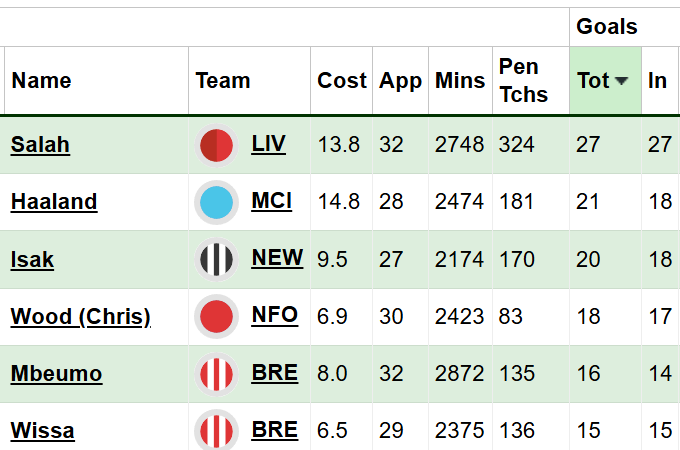Sort table by Cost column header
680x450 pixels.
342,81
